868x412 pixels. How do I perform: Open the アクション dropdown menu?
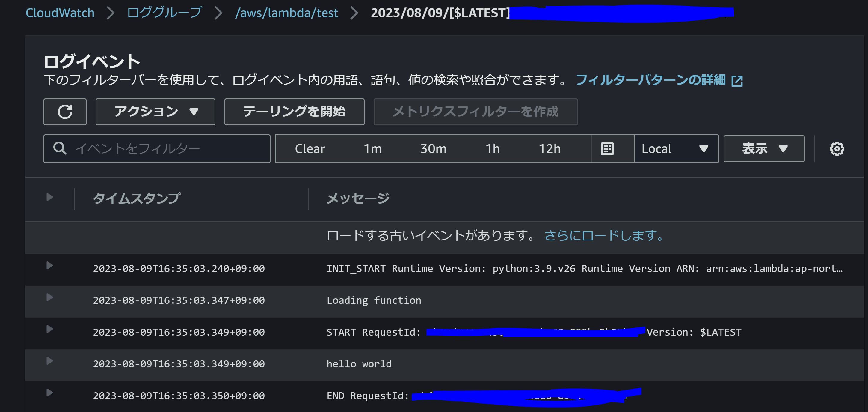click(x=155, y=112)
